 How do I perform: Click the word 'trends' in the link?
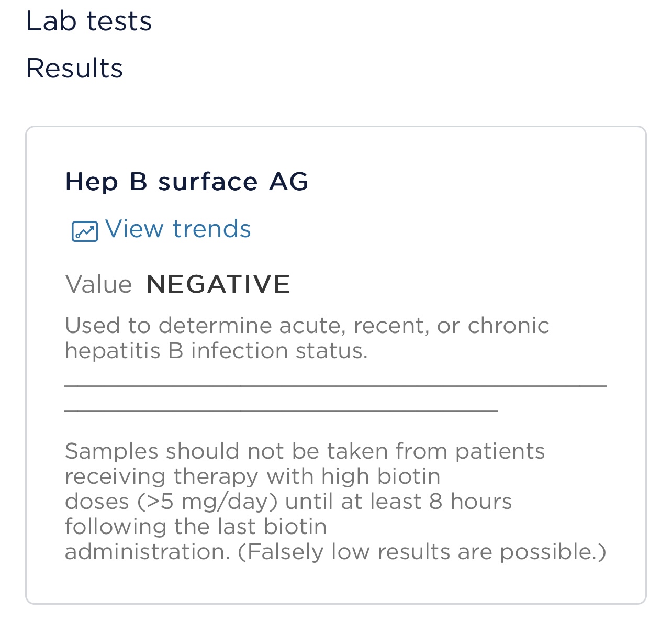click(211, 229)
